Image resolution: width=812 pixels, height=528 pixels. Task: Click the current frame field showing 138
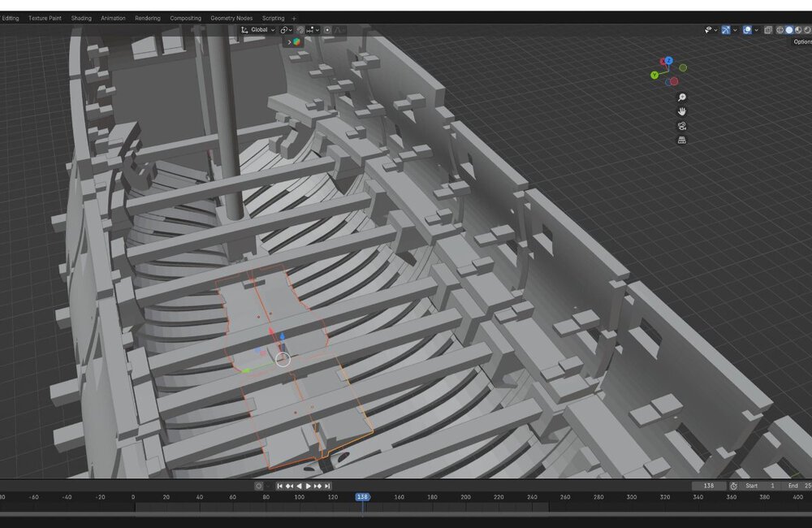(709, 486)
